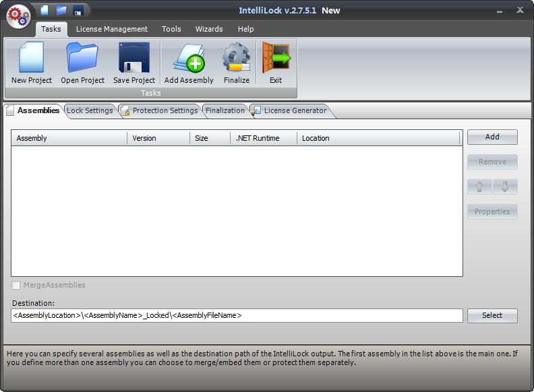Sort by the Location column header
This screenshot has width=534, height=392.
[378, 138]
